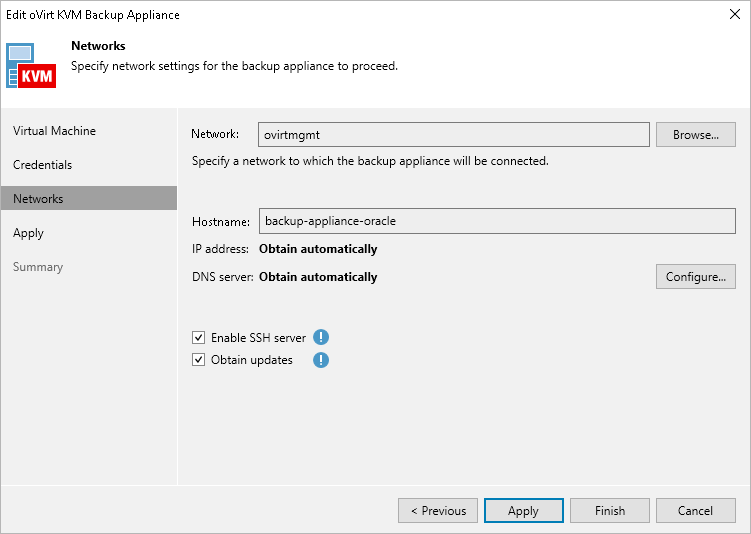The width and height of the screenshot is (751, 534).
Task: Go to the Virtual Machine step
Action: (x=54, y=131)
